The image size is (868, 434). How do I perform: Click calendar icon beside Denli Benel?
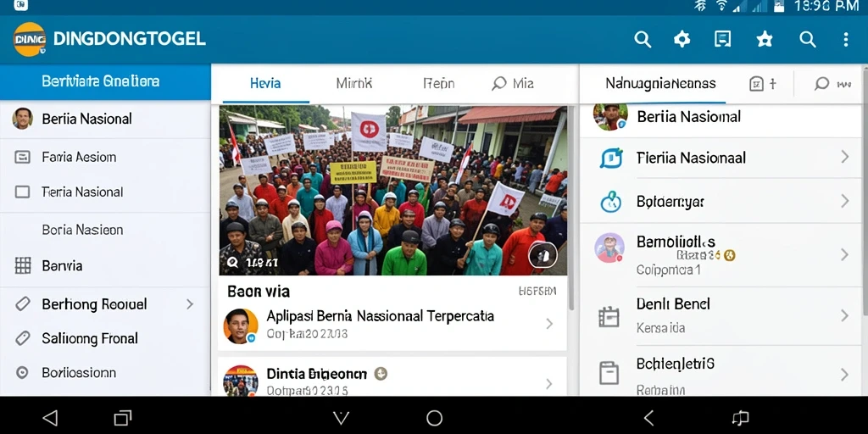click(x=609, y=317)
